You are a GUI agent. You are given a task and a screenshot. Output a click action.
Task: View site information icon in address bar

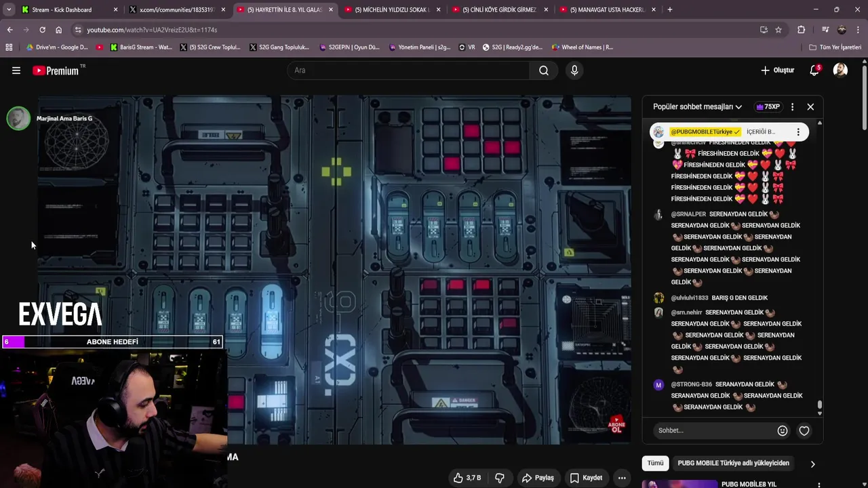point(78,30)
